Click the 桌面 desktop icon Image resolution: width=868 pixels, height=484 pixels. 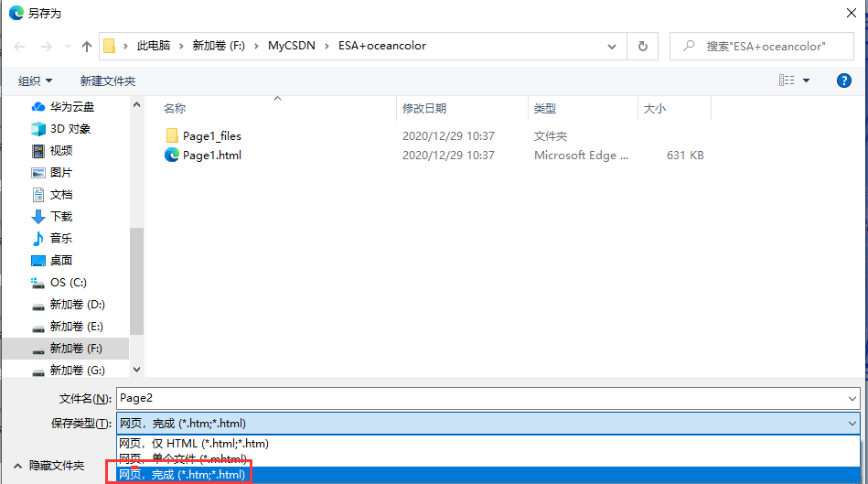tap(38, 260)
